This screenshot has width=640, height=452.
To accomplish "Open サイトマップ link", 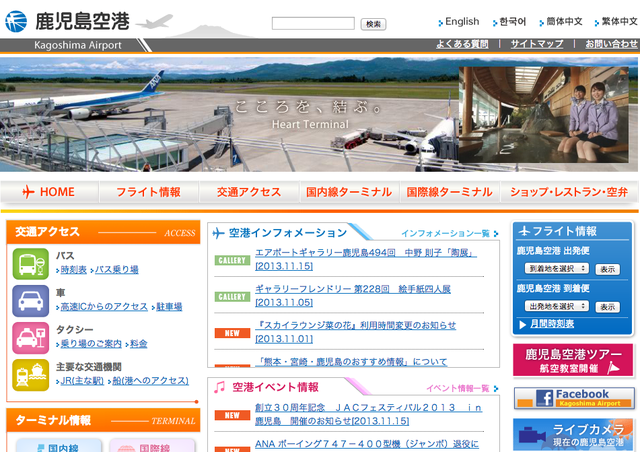I will coord(537,44).
